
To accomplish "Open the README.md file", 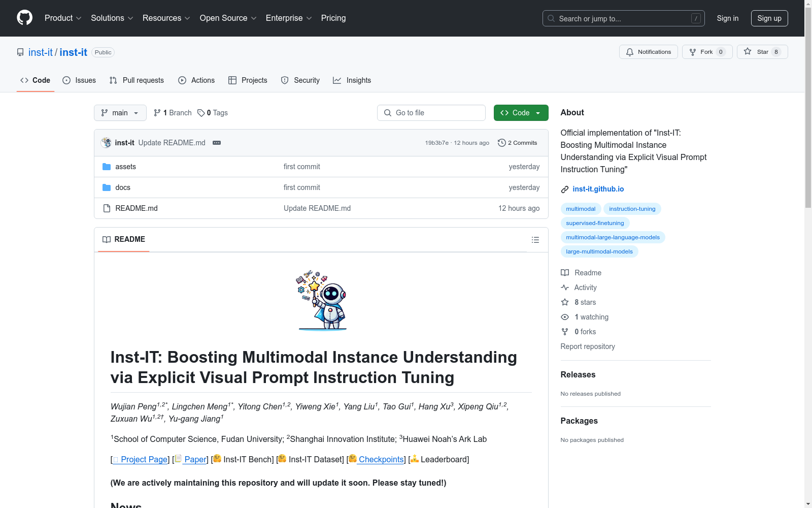I will [137, 208].
